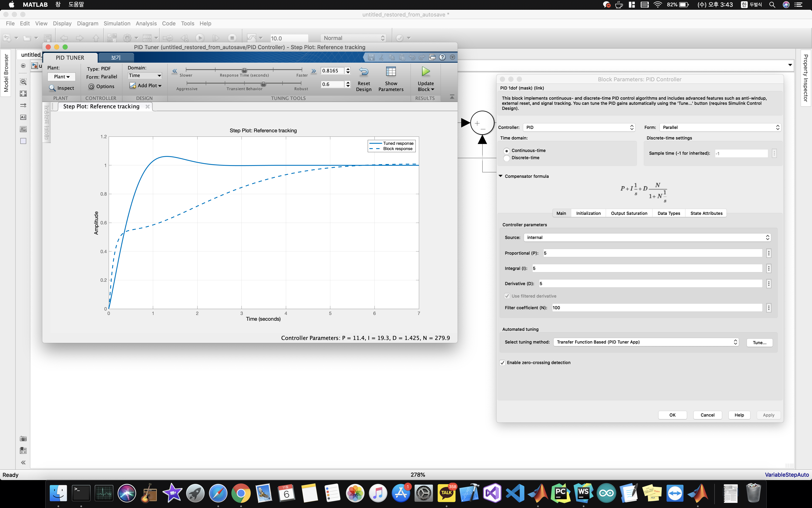Open the Select tuning method dropdown
The width and height of the screenshot is (812, 508).
(646, 342)
